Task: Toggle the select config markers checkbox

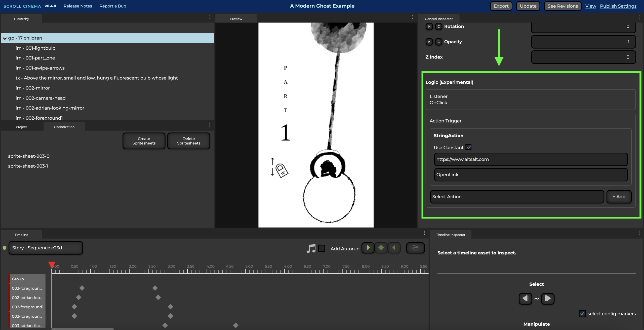Action: 582,314
